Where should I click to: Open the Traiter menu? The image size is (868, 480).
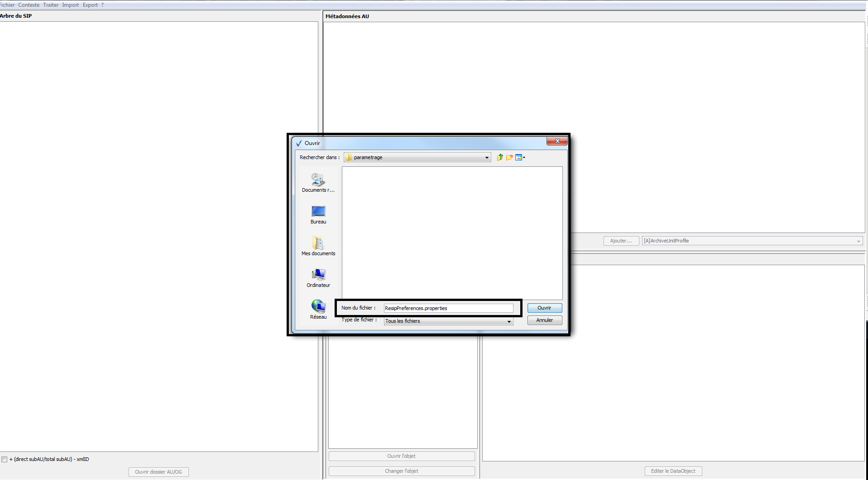51,5
